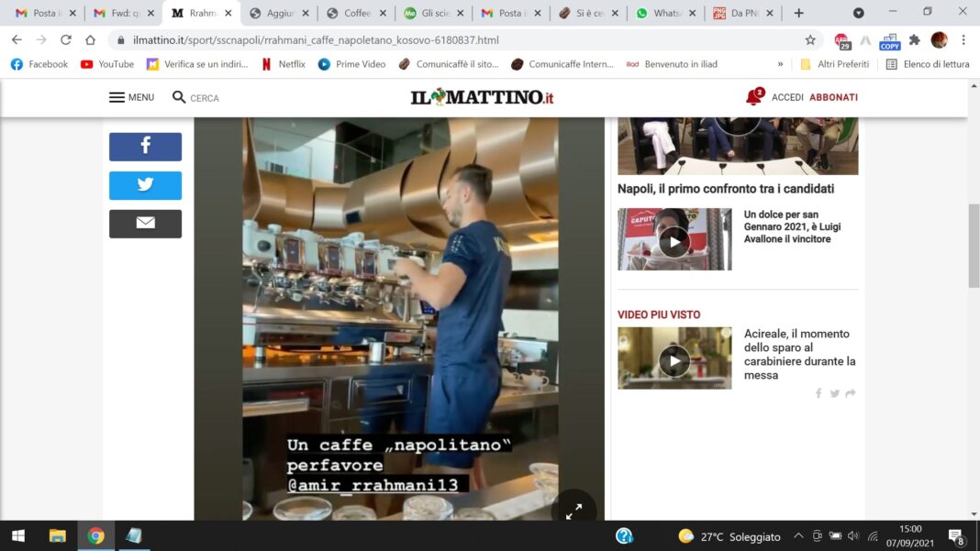The image size is (980, 551).
Task: Open Chrome three-dot menu
Action: tap(963, 40)
